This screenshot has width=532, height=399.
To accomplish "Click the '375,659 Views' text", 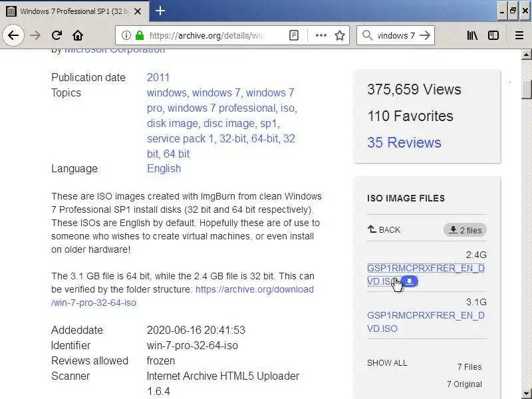I will coord(414,90).
